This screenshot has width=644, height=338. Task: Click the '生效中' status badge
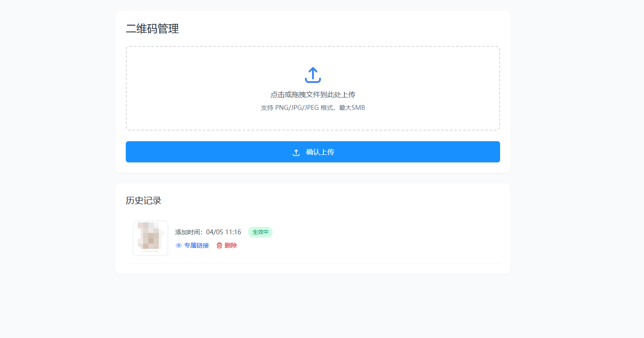[x=260, y=232]
